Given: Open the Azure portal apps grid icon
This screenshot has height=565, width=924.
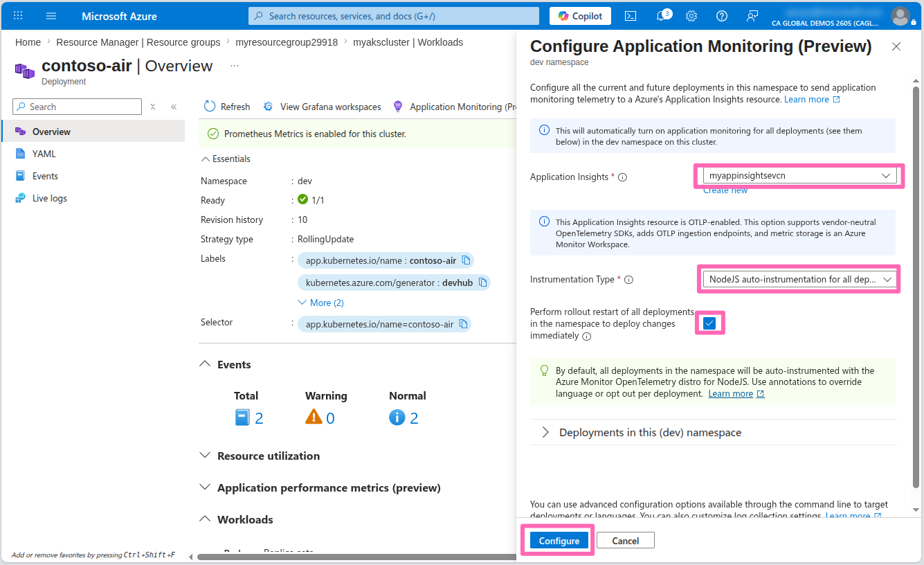Looking at the screenshot, I should coord(19,16).
